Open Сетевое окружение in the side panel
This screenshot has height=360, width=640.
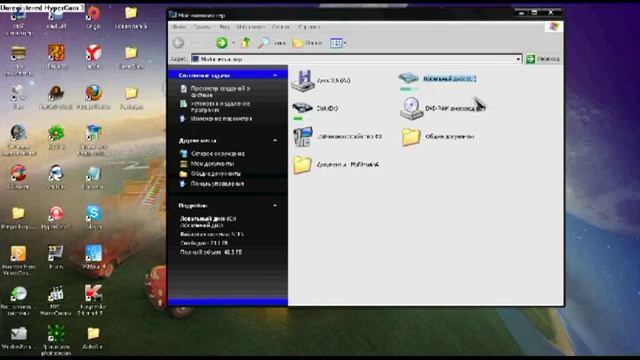(x=218, y=154)
